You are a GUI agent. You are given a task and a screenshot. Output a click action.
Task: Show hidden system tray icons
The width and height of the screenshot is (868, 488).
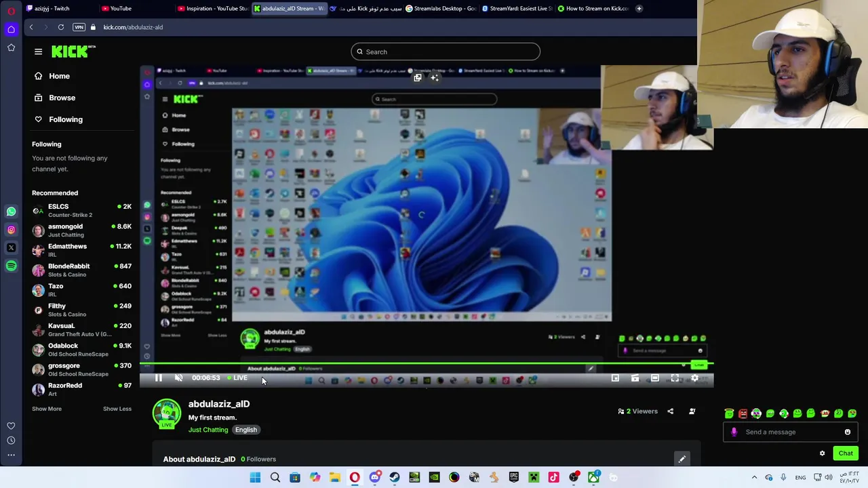(x=754, y=478)
